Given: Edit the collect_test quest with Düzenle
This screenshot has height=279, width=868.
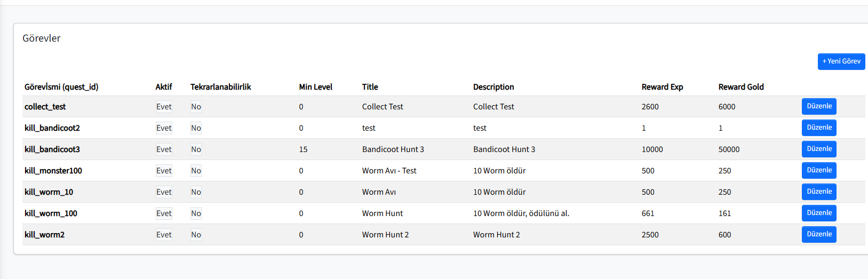Looking at the screenshot, I should click(x=819, y=106).
